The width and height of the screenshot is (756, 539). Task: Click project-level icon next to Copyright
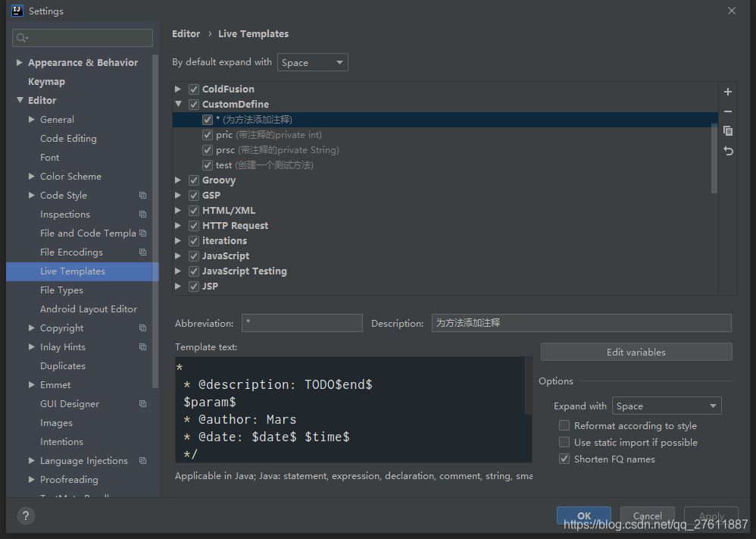pyautogui.click(x=142, y=328)
